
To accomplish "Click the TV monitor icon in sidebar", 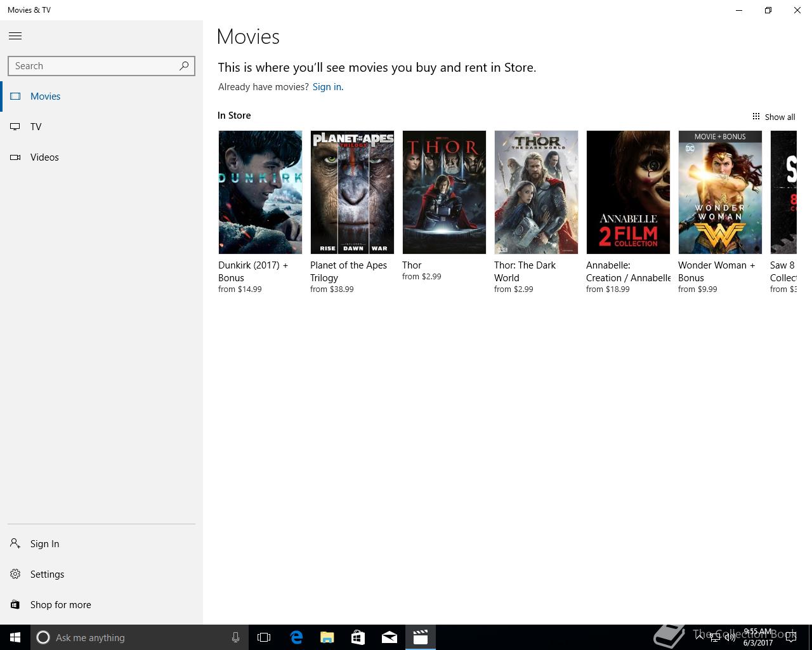I will (15, 127).
